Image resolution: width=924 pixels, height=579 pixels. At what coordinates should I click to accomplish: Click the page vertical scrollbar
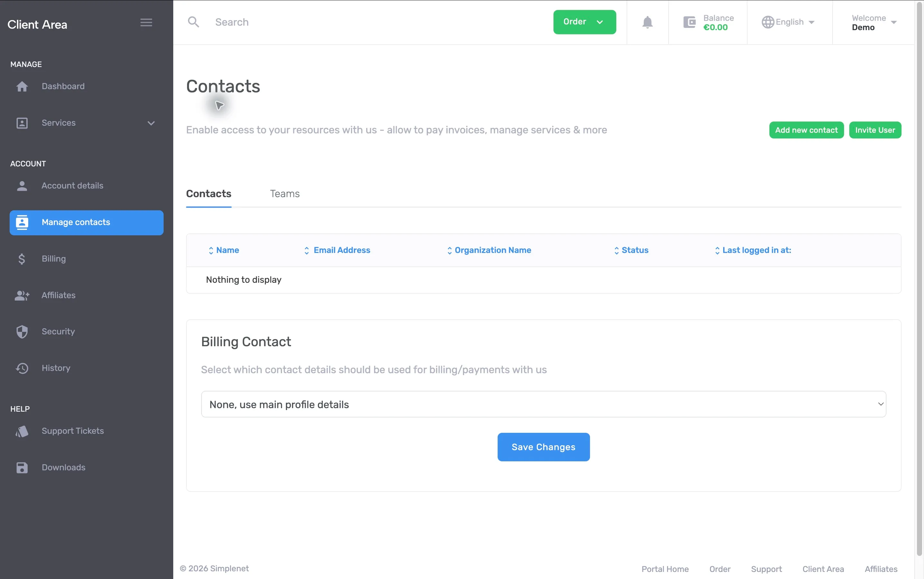[x=920, y=279]
